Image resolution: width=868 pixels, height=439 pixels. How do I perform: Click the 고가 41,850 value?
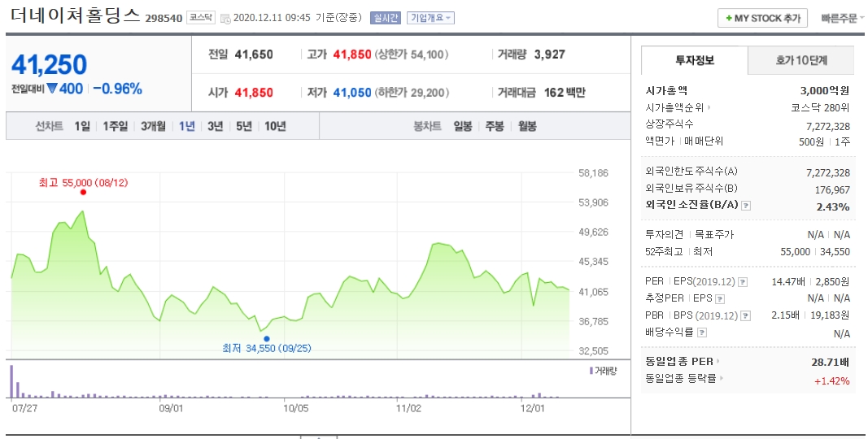point(352,54)
